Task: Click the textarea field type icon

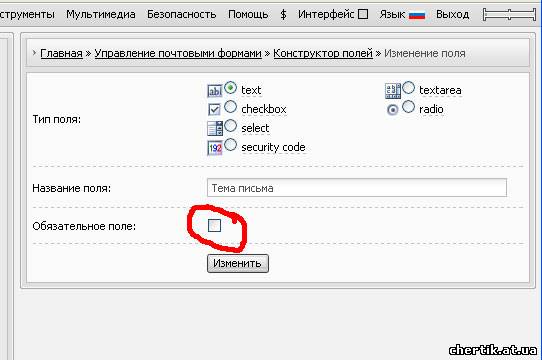Action: pos(393,91)
